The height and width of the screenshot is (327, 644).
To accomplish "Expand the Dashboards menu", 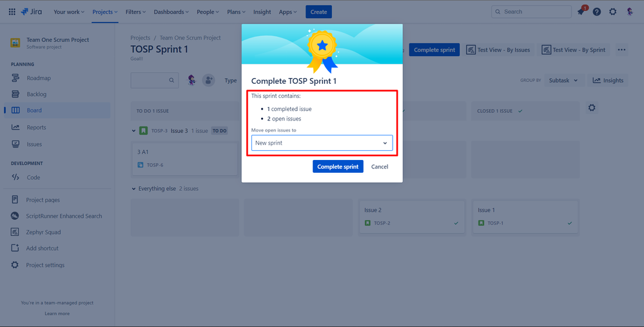I will point(171,12).
